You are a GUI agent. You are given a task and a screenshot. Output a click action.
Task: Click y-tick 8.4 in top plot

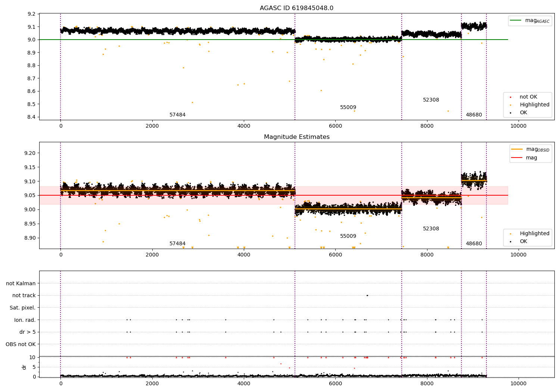(32, 117)
